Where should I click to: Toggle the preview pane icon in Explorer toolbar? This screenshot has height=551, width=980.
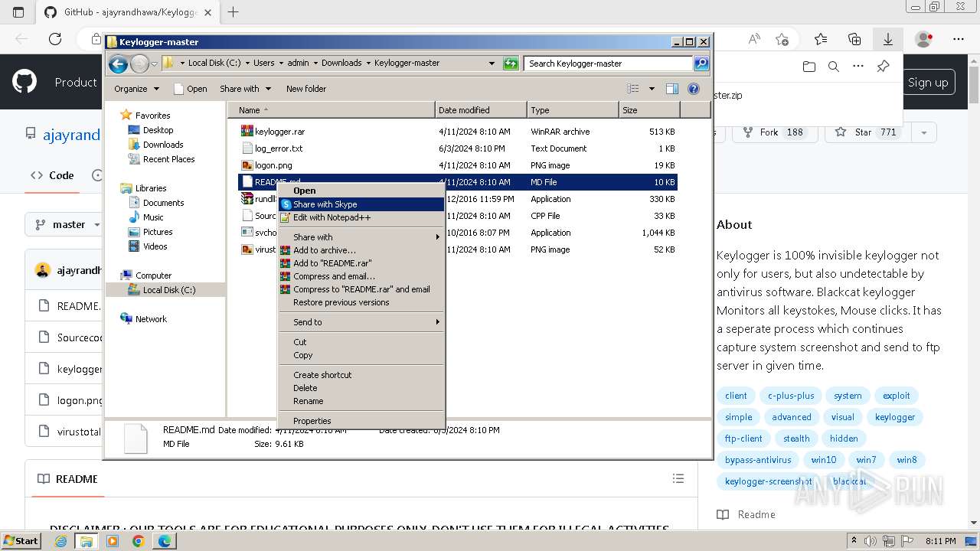(671, 89)
